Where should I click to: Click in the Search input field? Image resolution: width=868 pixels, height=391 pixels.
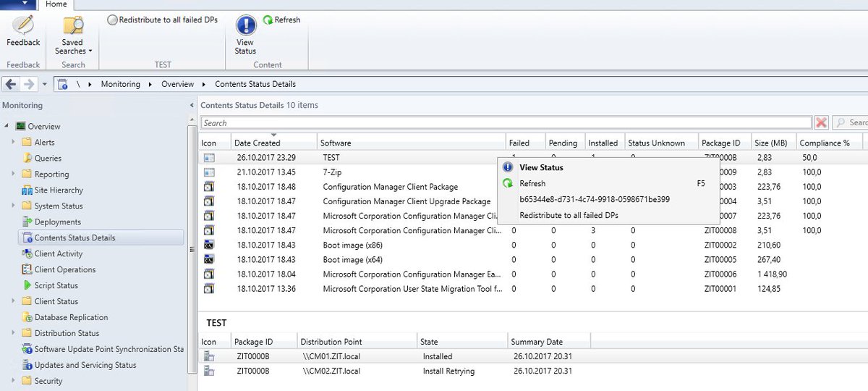click(x=506, y=123)
